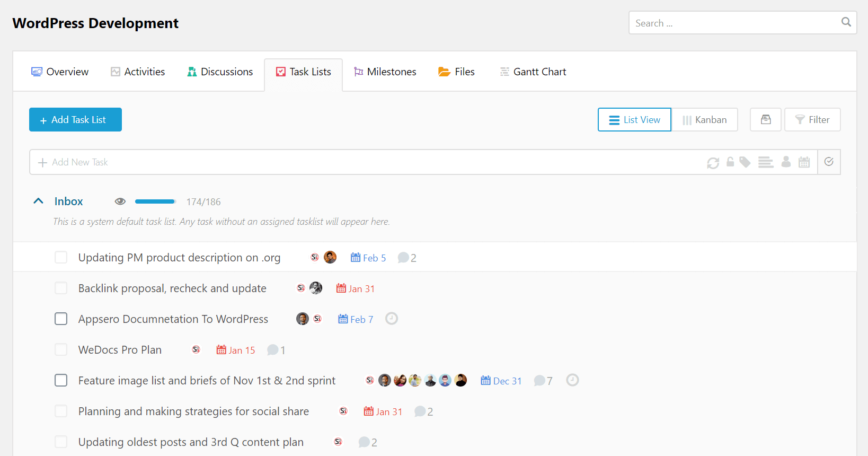The height and width of the screenshot is (456, 868).
Task: Click the Inbox progress bar
Action: coord(155,201)
